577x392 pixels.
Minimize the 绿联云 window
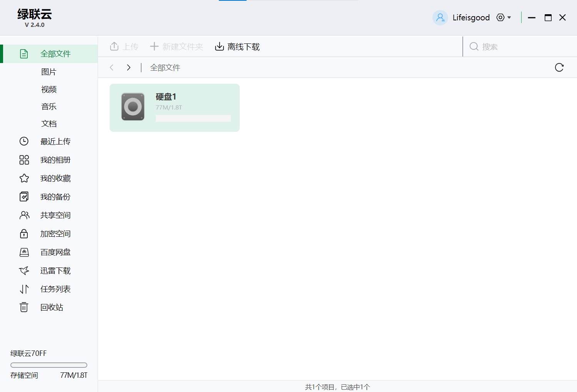coord(532,18)
